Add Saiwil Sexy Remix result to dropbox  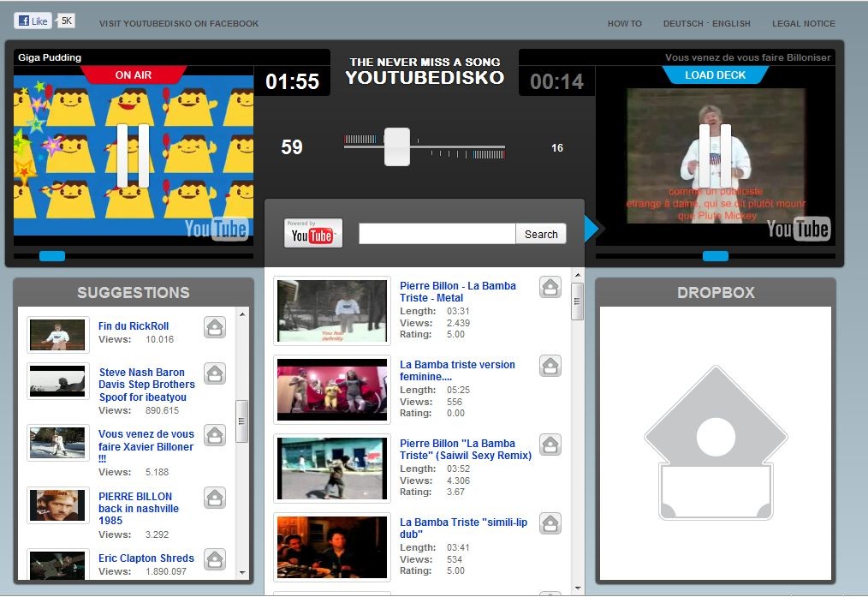[x=550, y=445]
